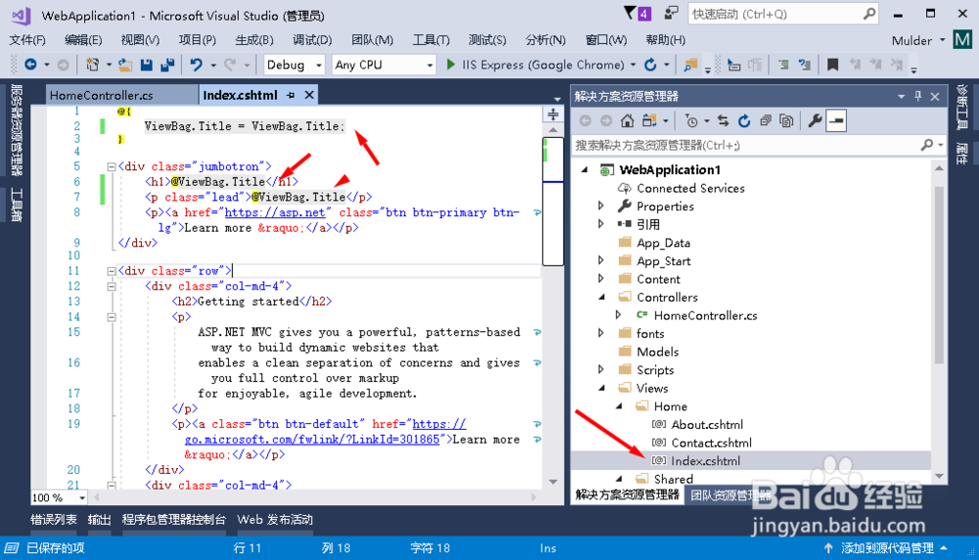Expand the Properties node
The height and width of the screenshot is (560, 979).
click(601, 206)
